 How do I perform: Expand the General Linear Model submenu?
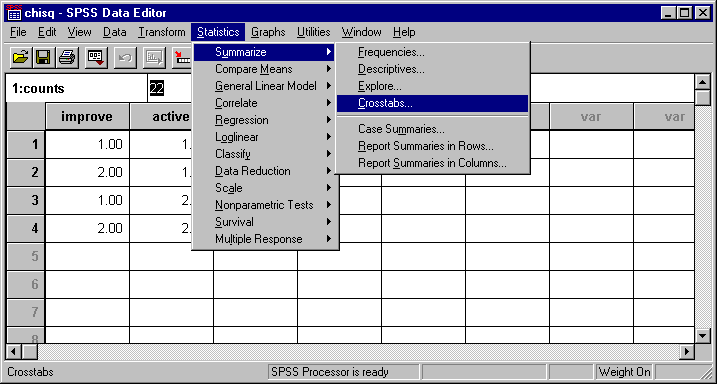(x=264, y=86)
